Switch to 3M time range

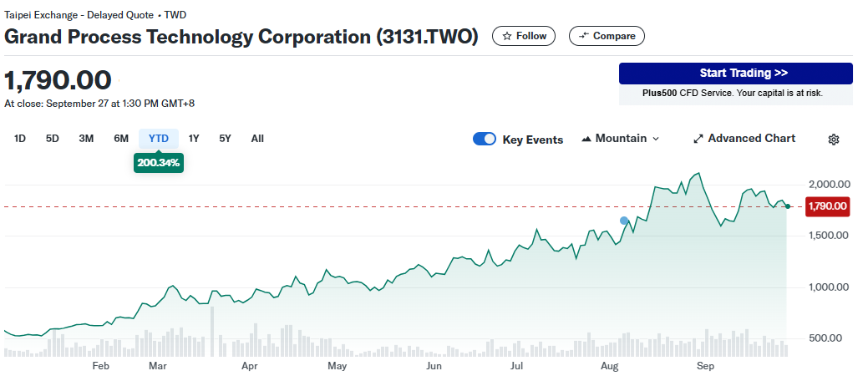click(x=86, y=139)
